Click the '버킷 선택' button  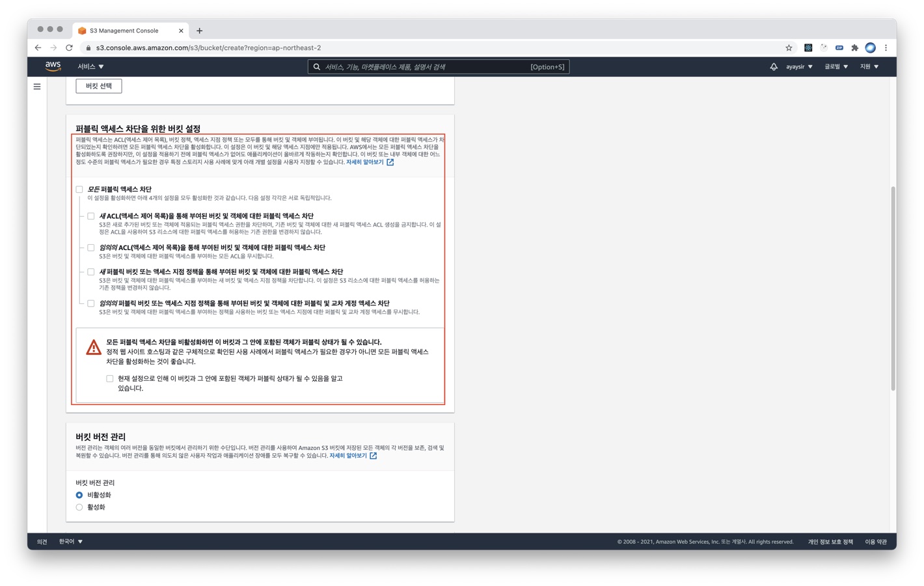(99, 86)
